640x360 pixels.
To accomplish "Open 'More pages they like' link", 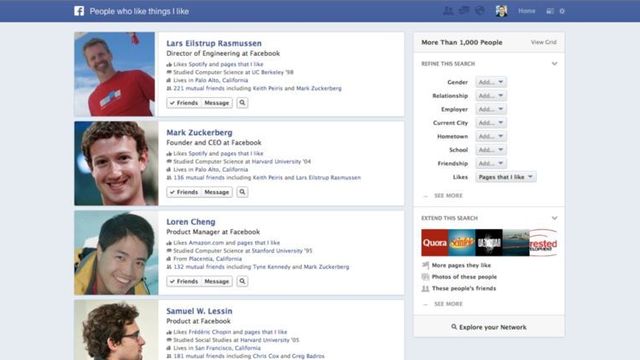I will point(461,265).
